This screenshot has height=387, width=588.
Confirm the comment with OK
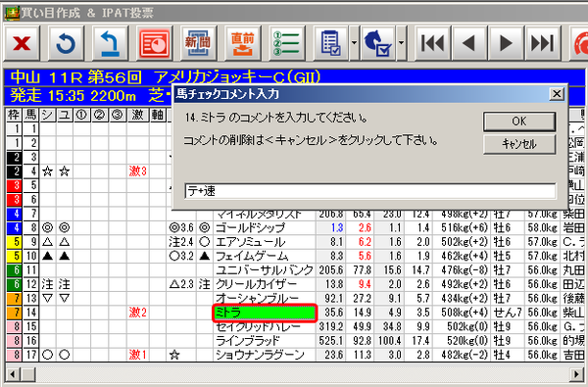[519, 121]
